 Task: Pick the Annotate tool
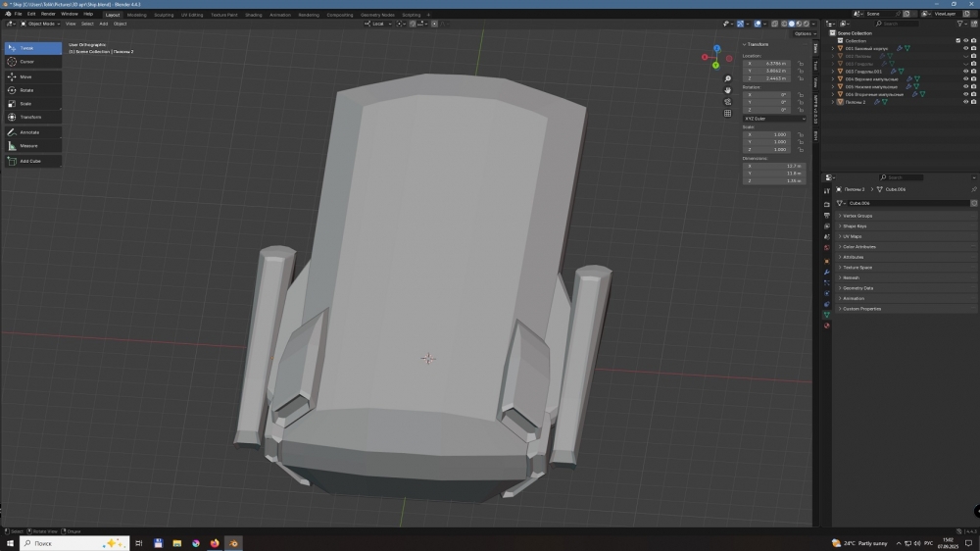coord(29,132)
